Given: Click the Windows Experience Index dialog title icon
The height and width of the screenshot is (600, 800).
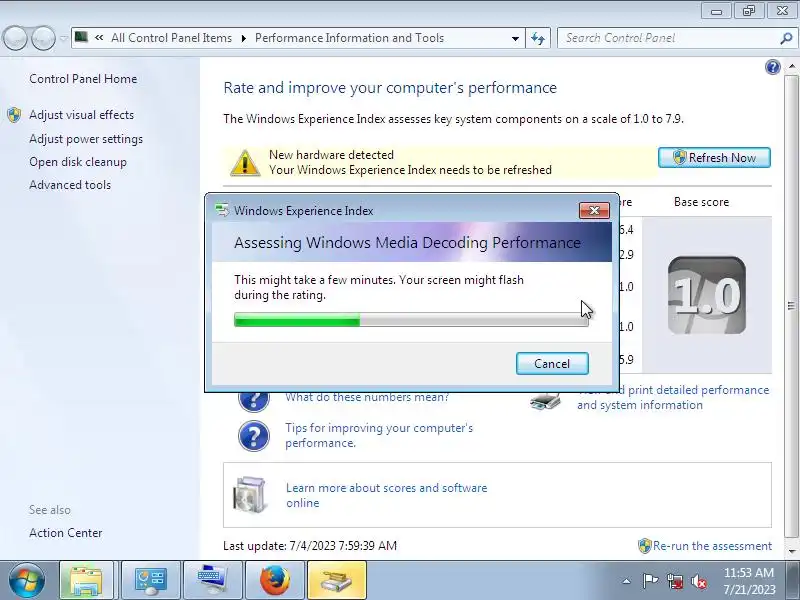Looking at the screenshot, I should coord(222,210).
